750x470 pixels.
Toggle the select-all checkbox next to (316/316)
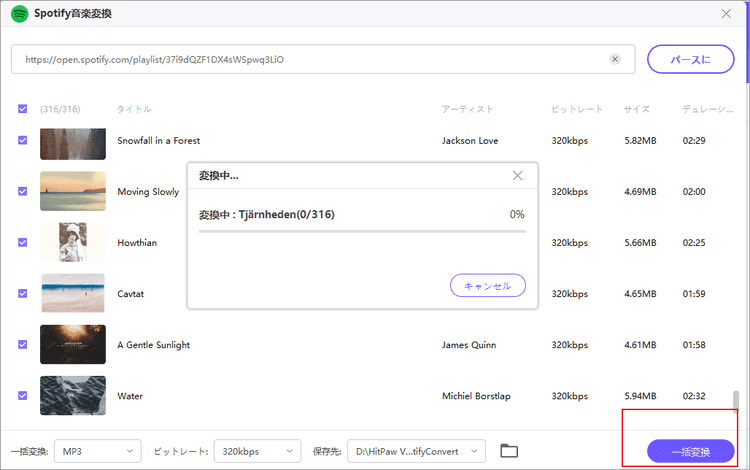pos(22,109)
